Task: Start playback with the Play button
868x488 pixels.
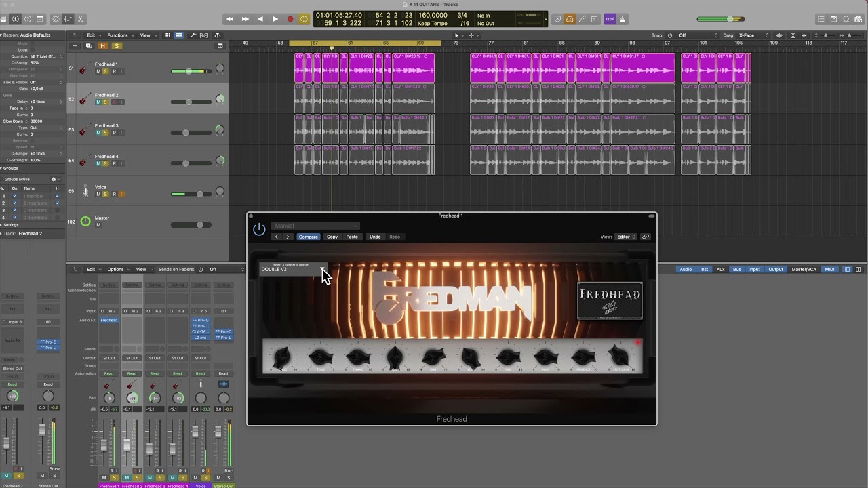Action: point(275,19)
